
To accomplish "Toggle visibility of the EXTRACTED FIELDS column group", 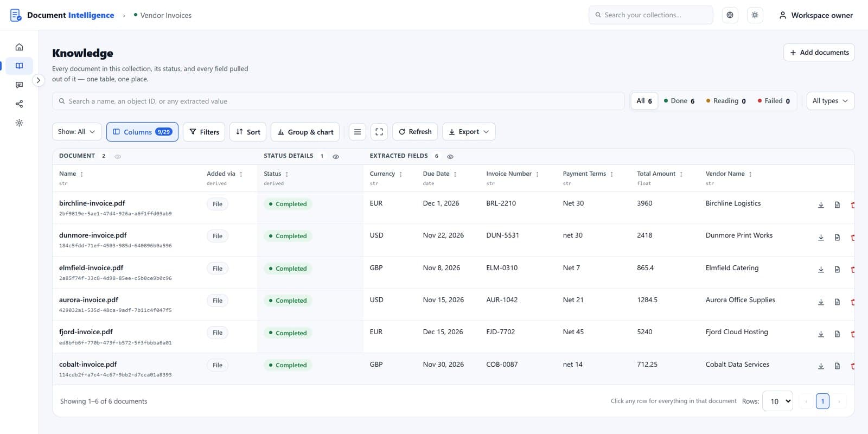I will coord(450,156).
